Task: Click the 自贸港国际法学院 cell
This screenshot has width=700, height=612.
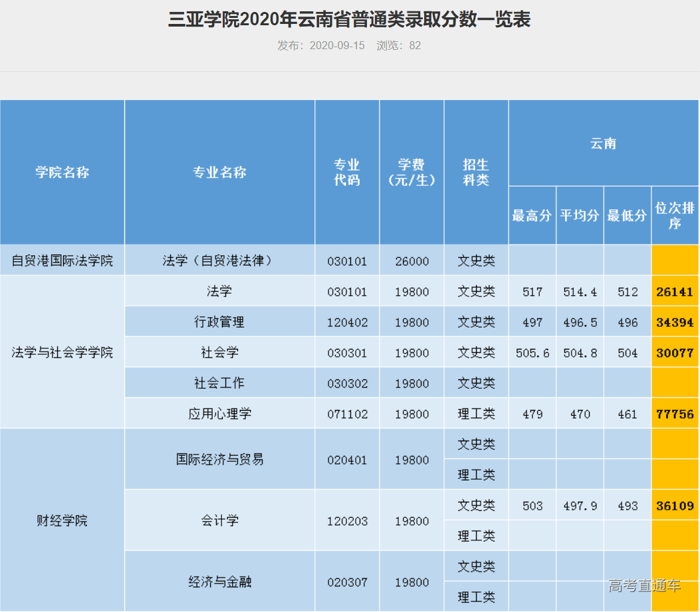Action: [62, 260]
